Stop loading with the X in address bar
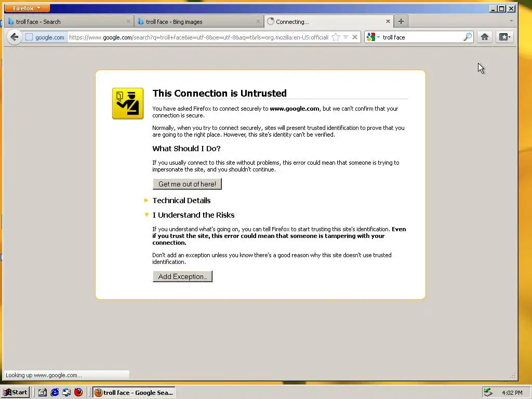 click(354, 37)
